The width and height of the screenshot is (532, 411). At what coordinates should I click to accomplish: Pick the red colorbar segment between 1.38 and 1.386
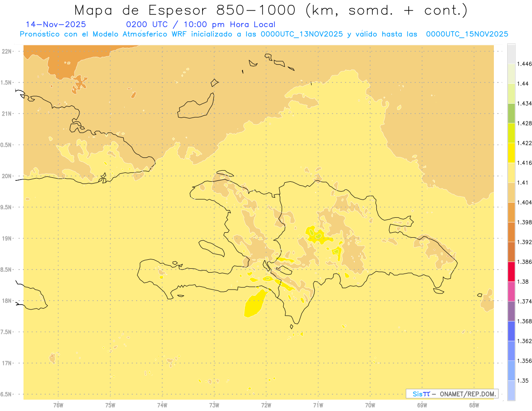(511, 271)
